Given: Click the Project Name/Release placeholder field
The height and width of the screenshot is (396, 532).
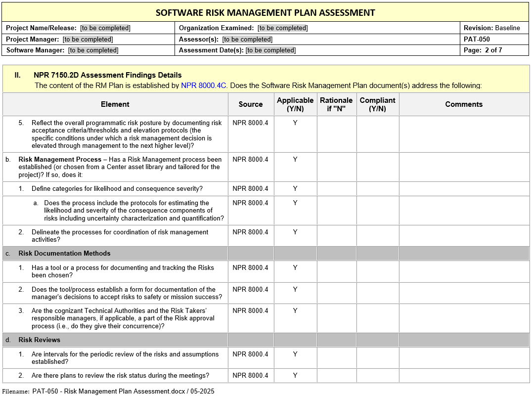Looking at the screenshot, I should [x=105, y=28].
